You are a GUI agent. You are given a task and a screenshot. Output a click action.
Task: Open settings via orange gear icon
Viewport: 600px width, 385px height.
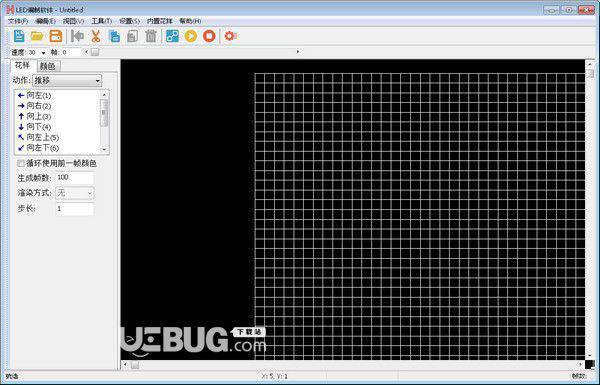pyautogui.click(x=230, y=36)
